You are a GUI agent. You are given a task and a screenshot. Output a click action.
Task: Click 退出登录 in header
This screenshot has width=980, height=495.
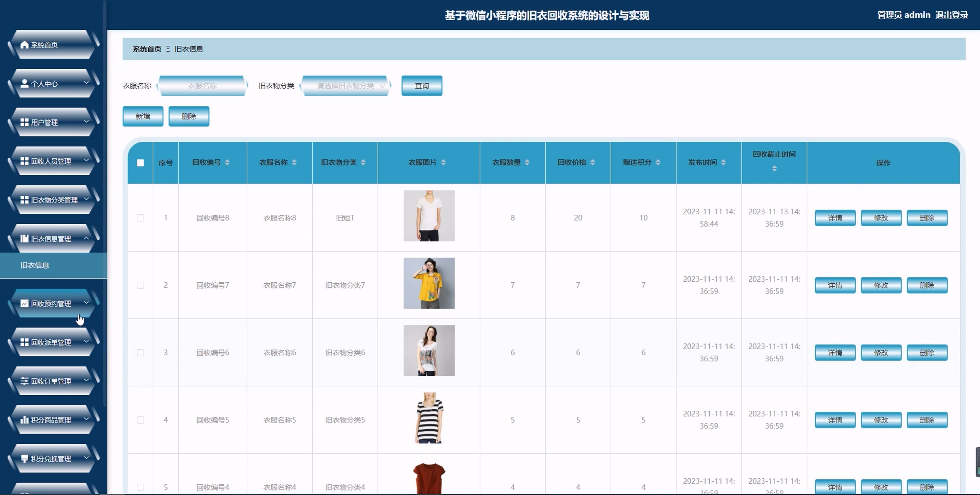coord(951,15)
